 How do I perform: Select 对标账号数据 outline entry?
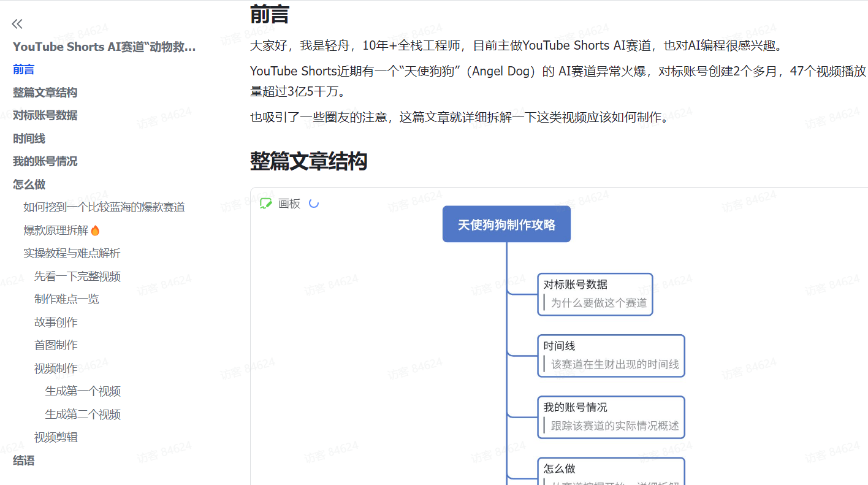[x=45, y=115]
